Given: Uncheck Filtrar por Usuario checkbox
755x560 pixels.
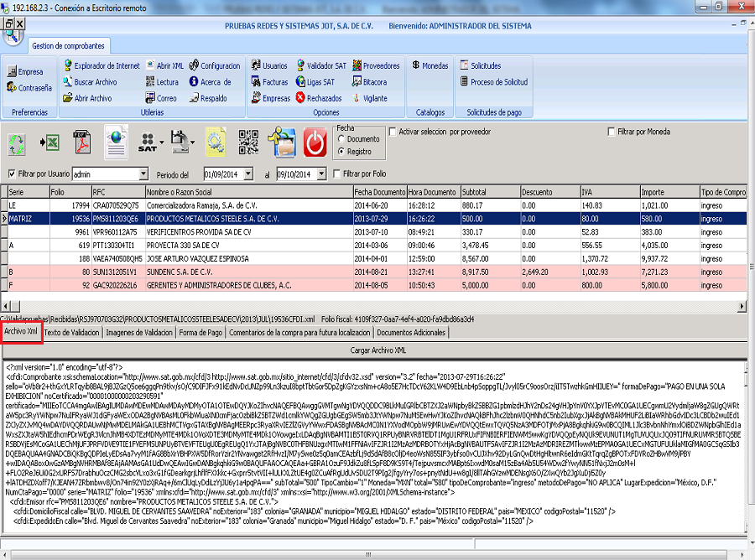Looking at the screenshot, I should coord(12,174).
